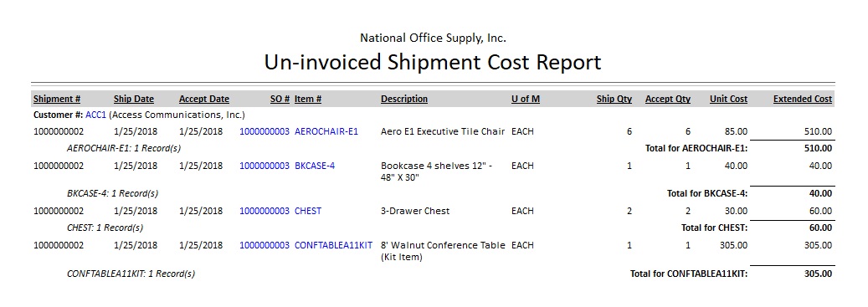Screen dimensions: 868x307
Task: Open SO number in CONFTABLEA11KIT row
Action: 264,245
